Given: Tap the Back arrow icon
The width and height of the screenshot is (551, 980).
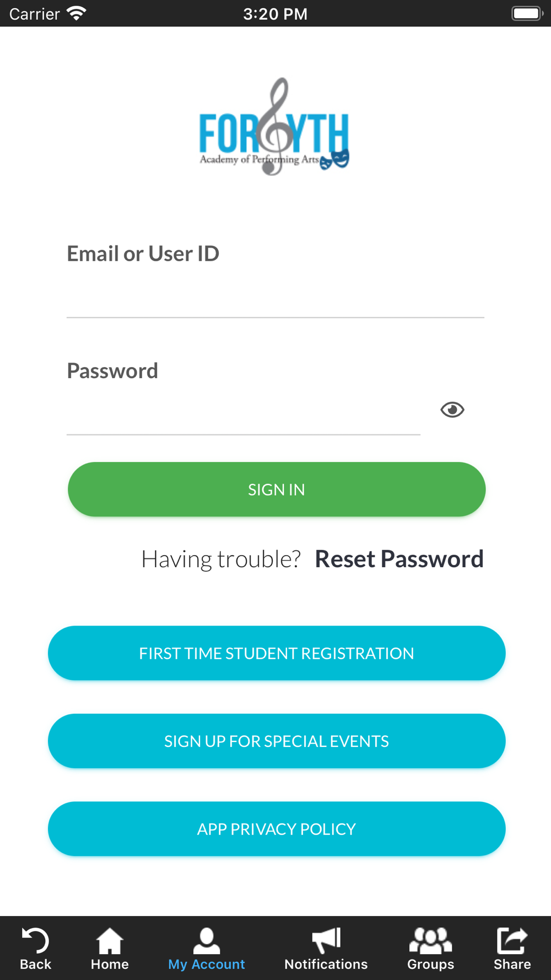Looking at the screenshot, I should (35, 940).
